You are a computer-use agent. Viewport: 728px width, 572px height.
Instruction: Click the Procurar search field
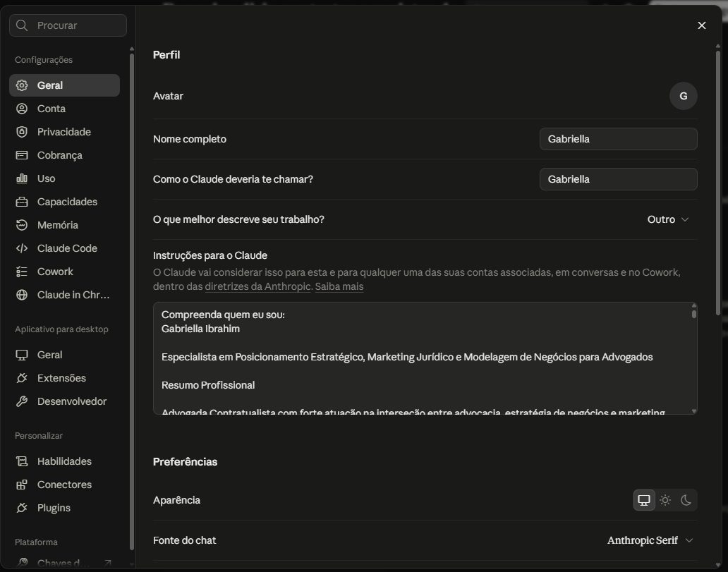tap(68, 25)
